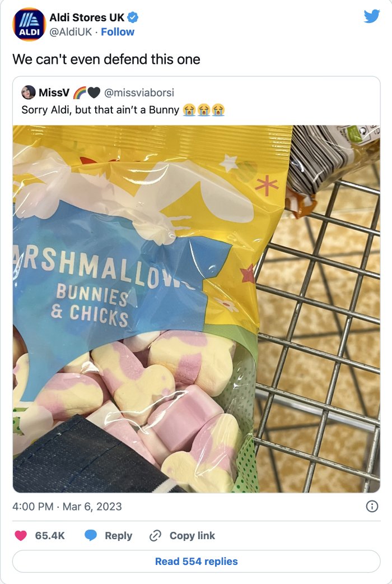The image size is (392, 584).
Task: Open the Aldi logo profile avatar
Action: pos(29,24)
